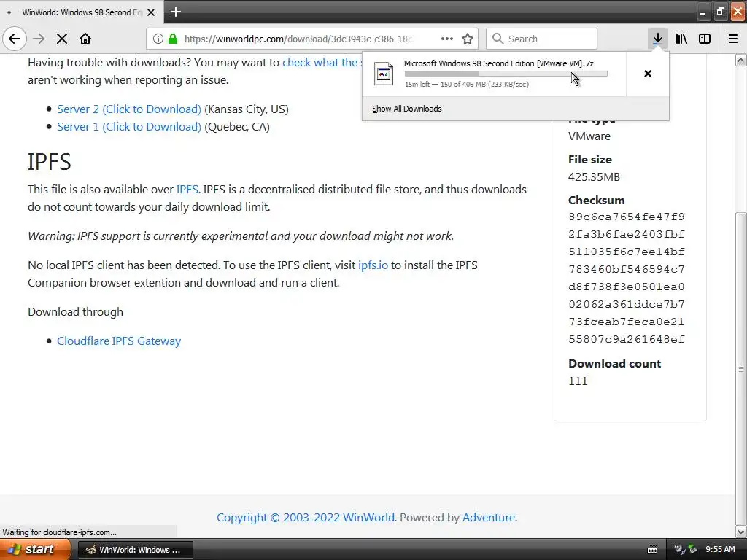Image resolution: width=747 pixels, height=560 pixels.
Task: Click the VMware file type value
Action: [589, 136]
